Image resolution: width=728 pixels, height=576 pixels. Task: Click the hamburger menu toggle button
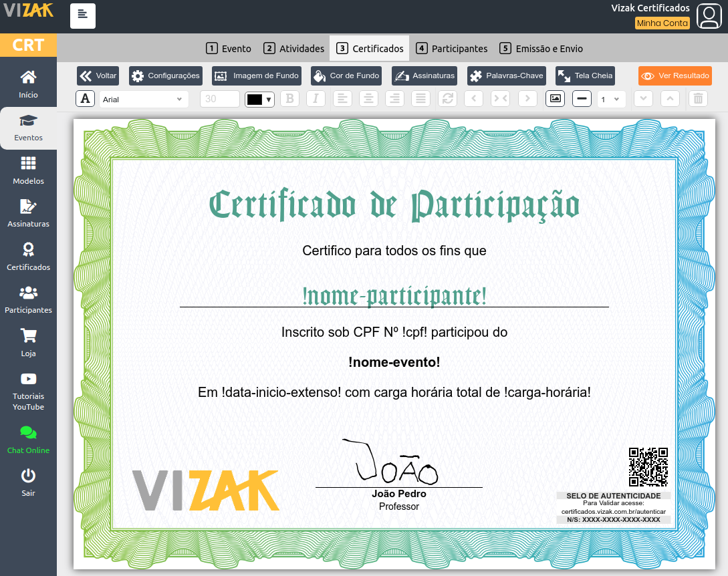[x=83, y=16]
